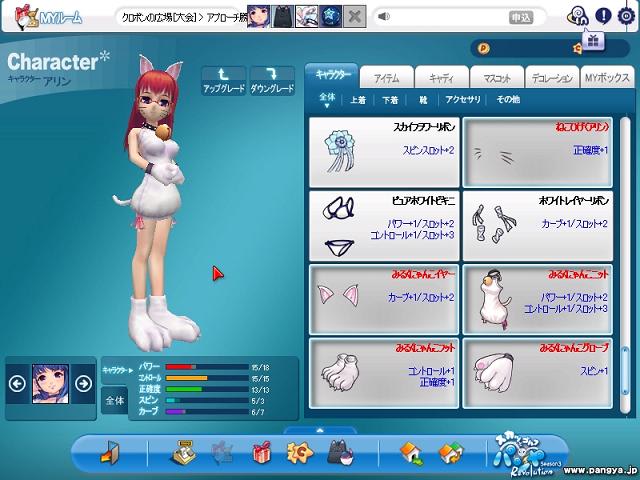
Task: Open the cash register shop icon
Action: [x=183, y=452]
